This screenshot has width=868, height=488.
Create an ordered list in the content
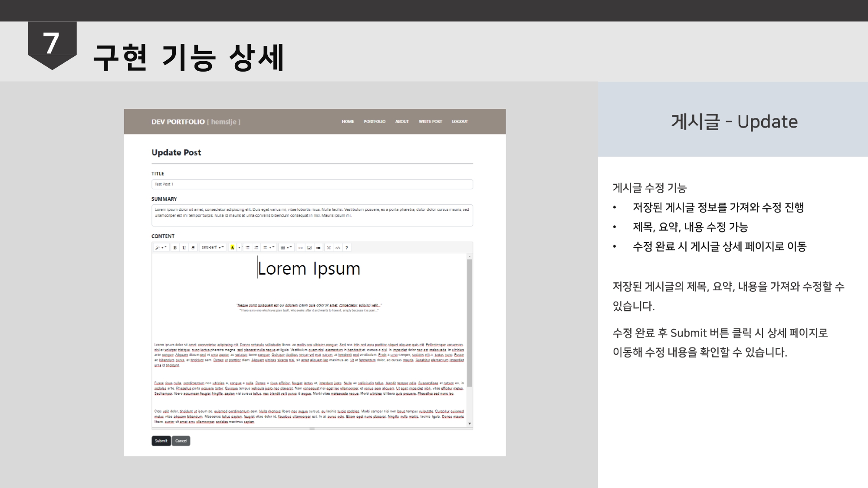[256, 248]
